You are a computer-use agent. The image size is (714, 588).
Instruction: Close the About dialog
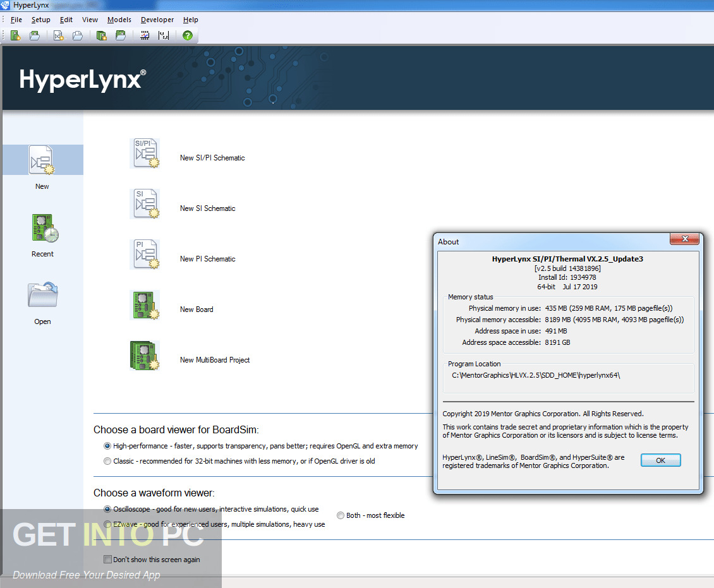click(x=685, y=239)
